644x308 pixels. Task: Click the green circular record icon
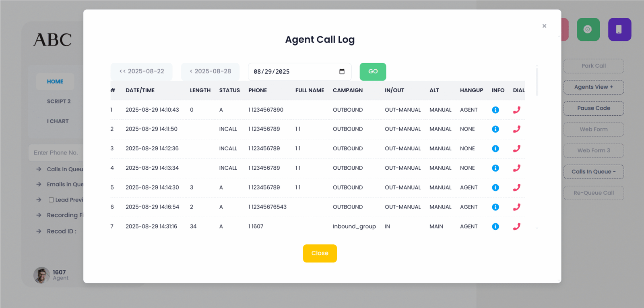click(x=588, y=29)
